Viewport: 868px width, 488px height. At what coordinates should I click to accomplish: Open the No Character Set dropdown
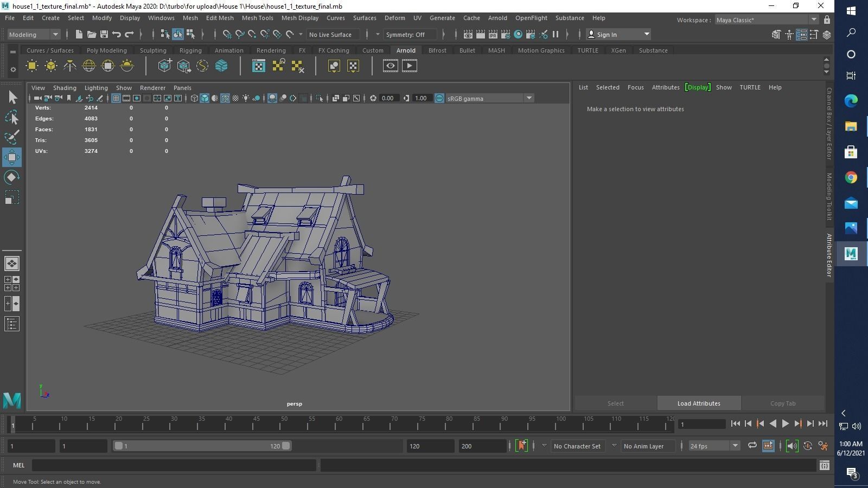click(x=577, y=446)
